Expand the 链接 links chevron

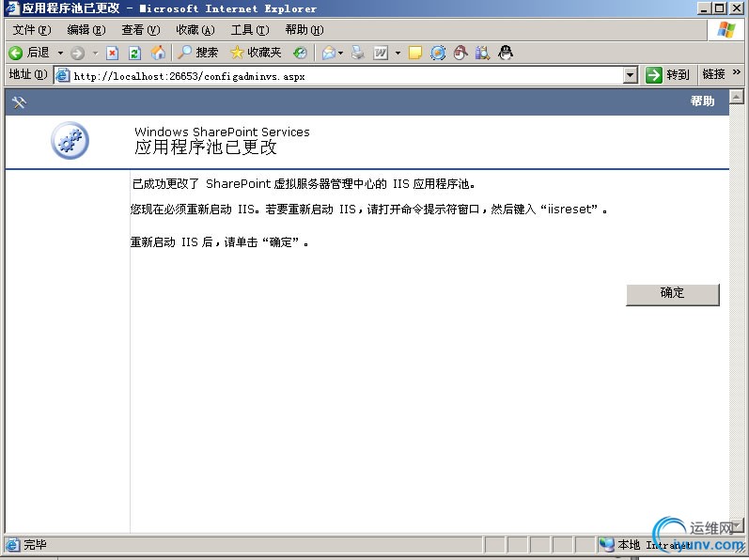[736, 72]
